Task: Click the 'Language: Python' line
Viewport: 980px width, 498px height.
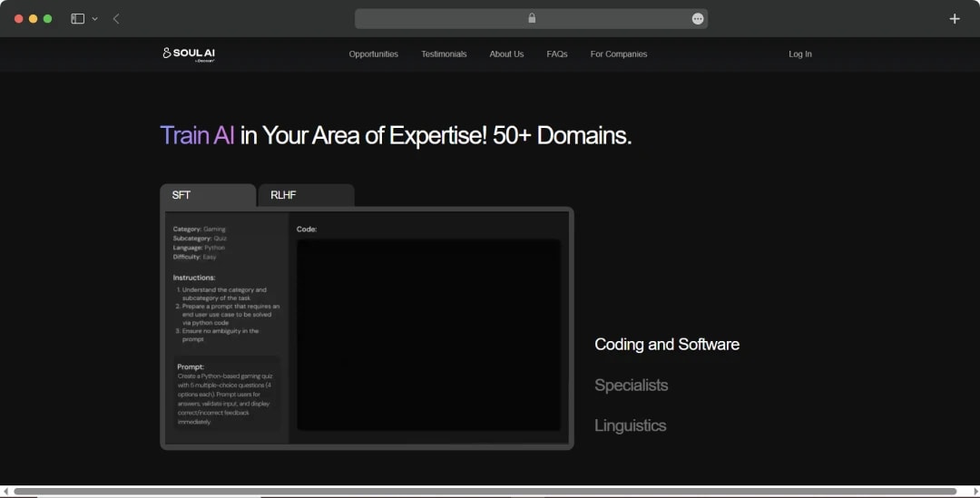Action: (199, 248)
